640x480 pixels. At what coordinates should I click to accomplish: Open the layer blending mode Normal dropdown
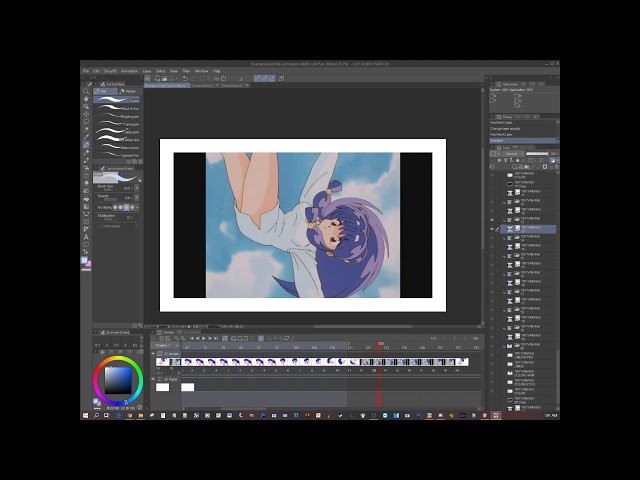pos(513,154)
